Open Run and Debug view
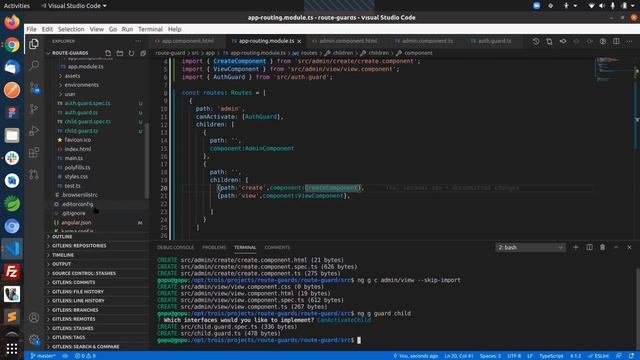640x360 pixels. click(x=34, y=131)
